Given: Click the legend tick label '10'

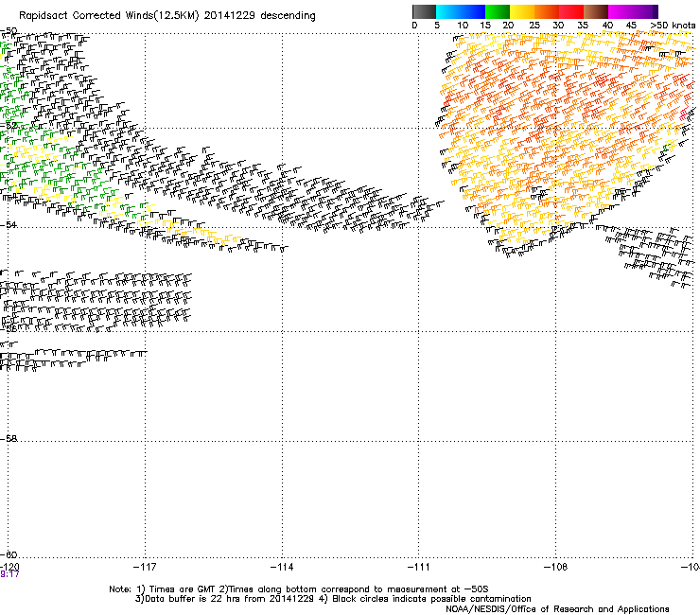Looking at the screenshot, I should click(x=463, y=26).
